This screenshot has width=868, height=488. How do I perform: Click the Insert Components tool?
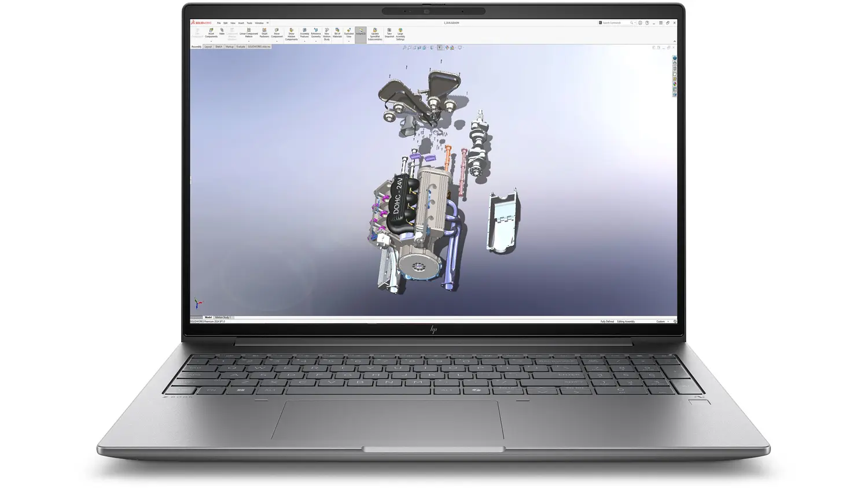[211, 33]
